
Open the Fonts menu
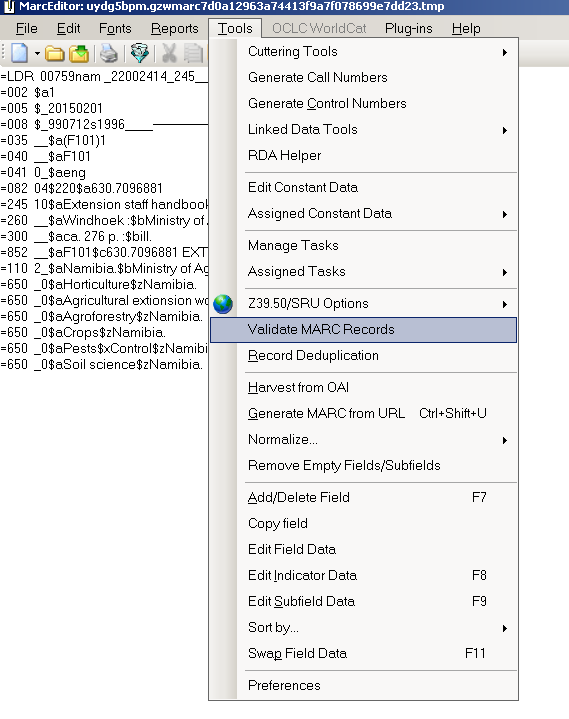click(x=115, y=28)
